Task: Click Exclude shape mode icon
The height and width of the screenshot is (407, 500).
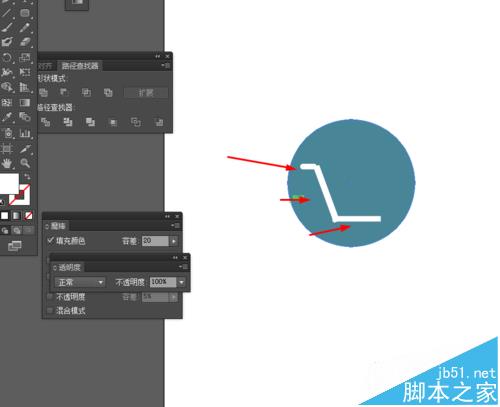Action: (x=108, y=93)
